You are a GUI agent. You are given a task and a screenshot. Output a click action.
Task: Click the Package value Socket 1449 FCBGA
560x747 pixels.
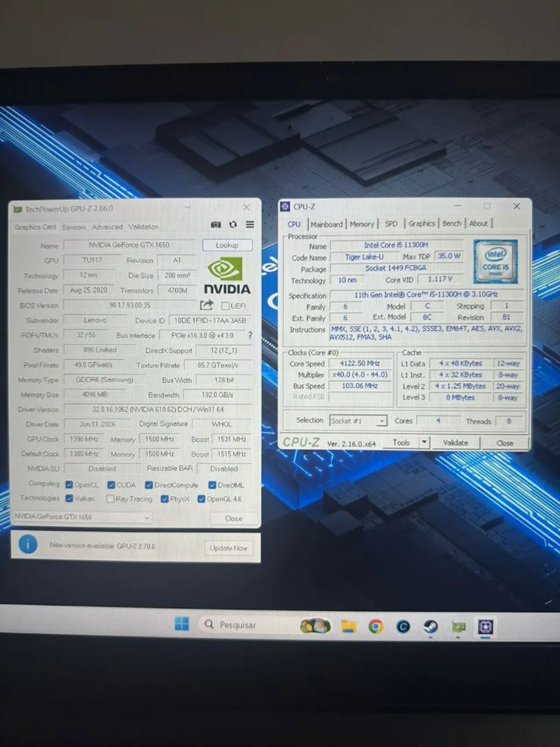tap(395, 268)
